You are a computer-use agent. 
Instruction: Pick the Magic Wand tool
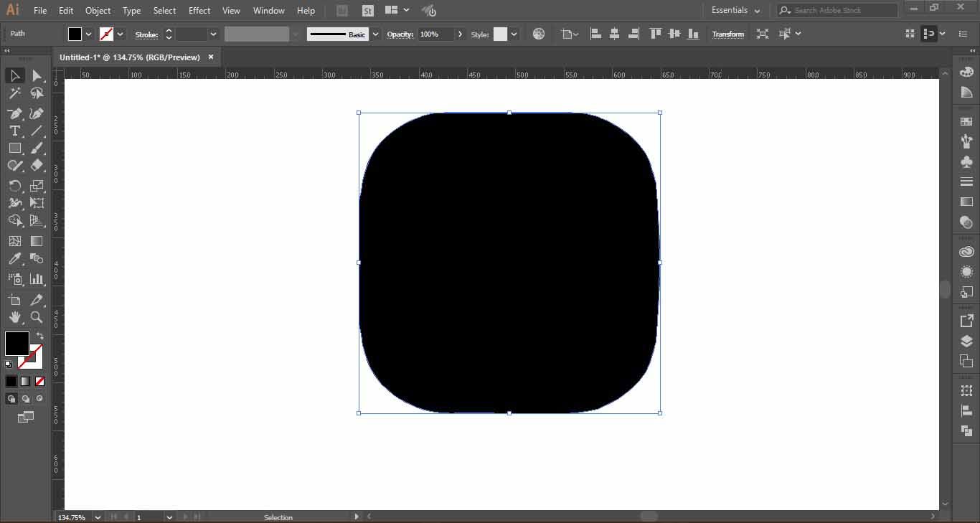[x=15, y=93]
